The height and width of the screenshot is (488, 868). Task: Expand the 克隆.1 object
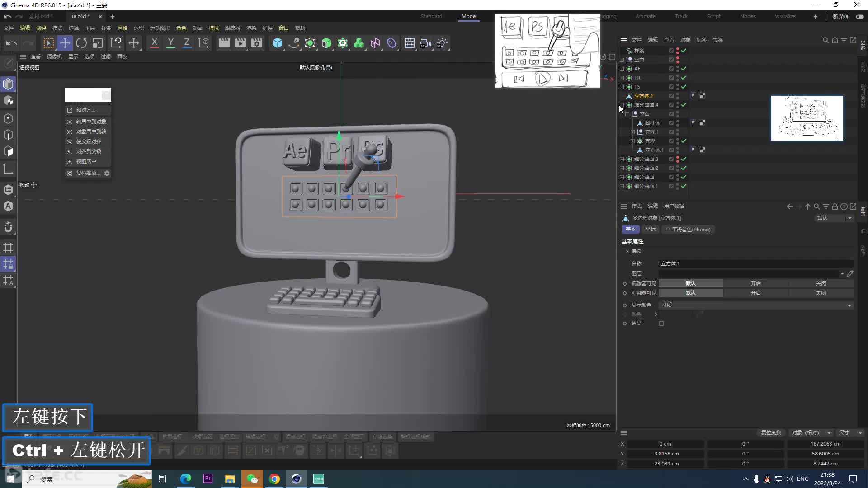pos(632,132)
